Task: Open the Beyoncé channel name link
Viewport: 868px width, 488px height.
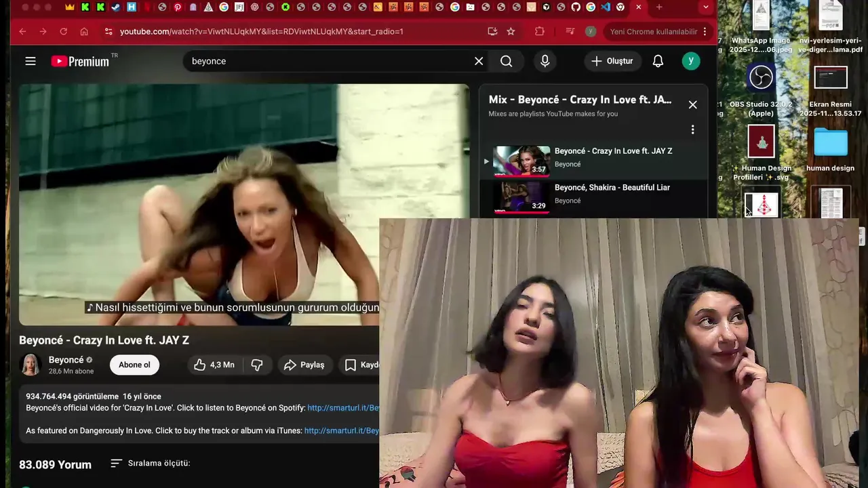Action: 66,360
